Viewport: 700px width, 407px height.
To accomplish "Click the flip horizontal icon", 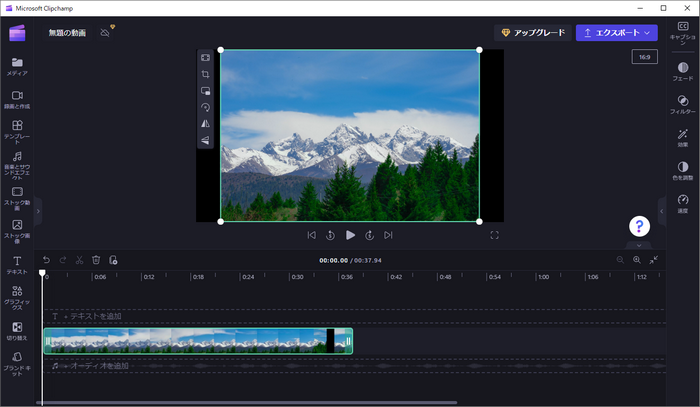I will point(205,124).
